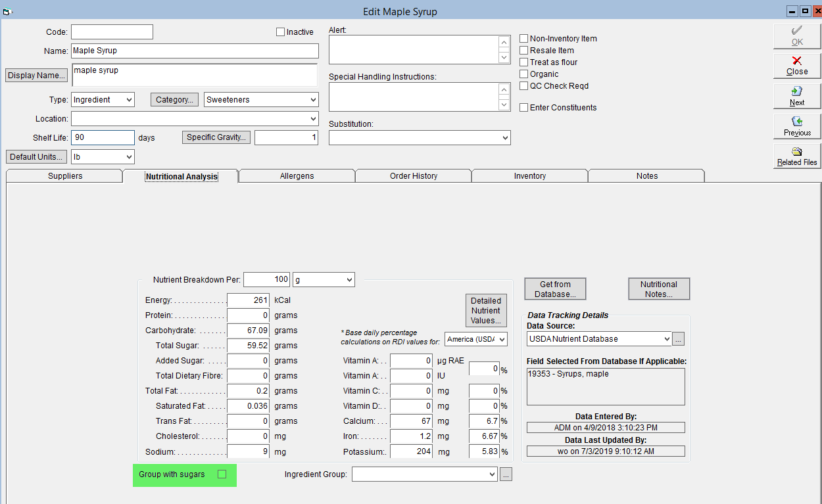Check the Group with sugars box
The width and height of the screenshot is (822, 504).
pos(222,474)
